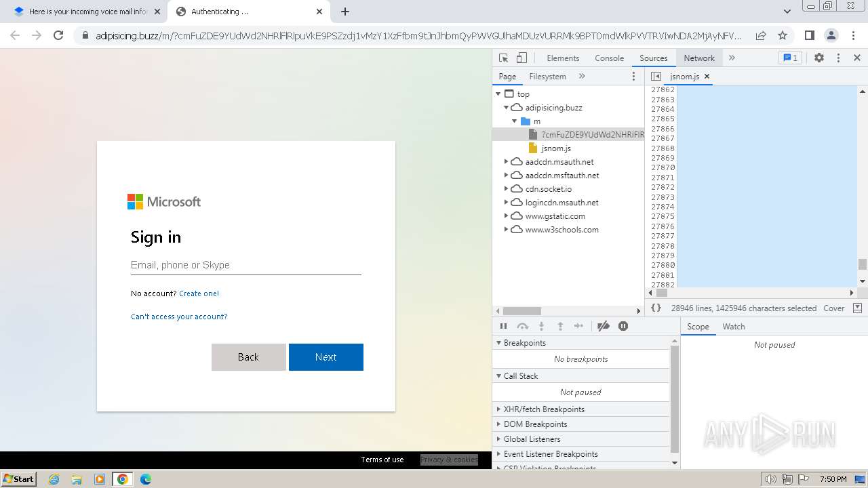Viewport: 868px width, 488px height.
Task: Collapse the m folder node
Action: (514, 121)
